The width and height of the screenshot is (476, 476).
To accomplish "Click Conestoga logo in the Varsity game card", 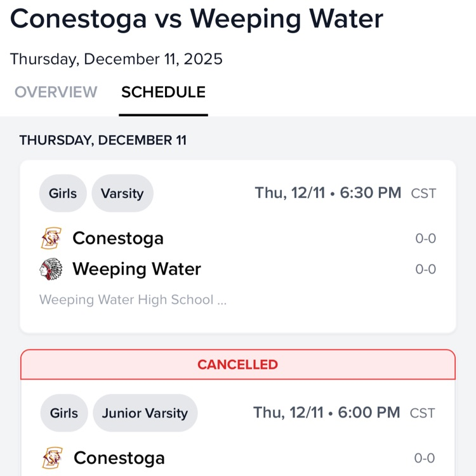I will (x=50, y=239).
